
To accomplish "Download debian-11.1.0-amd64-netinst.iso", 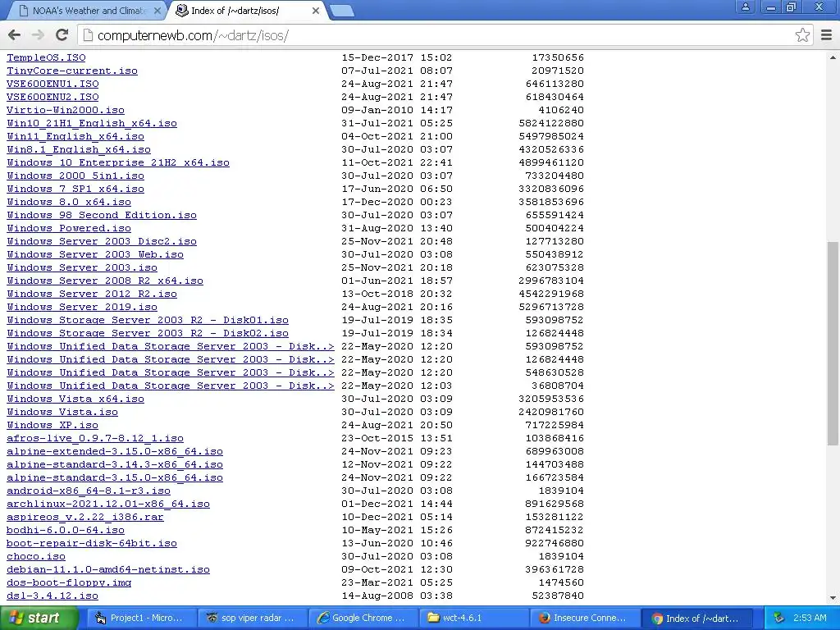I will coord(108,569).
